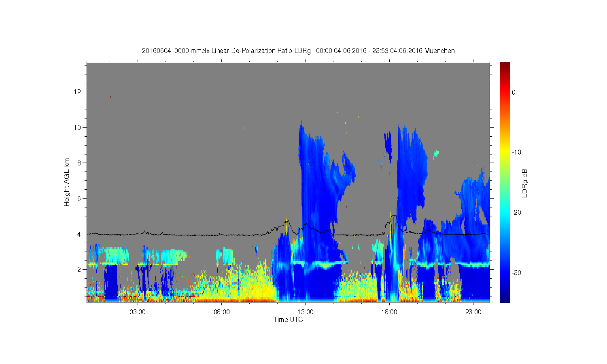Click the height tick label 2

pos(80,270)
